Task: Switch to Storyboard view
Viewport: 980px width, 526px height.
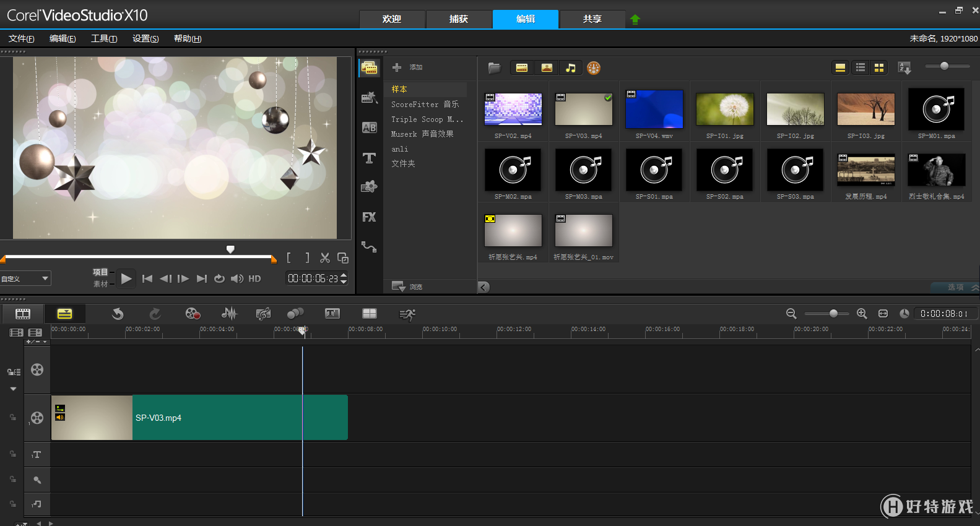Action: coord(23,314)
